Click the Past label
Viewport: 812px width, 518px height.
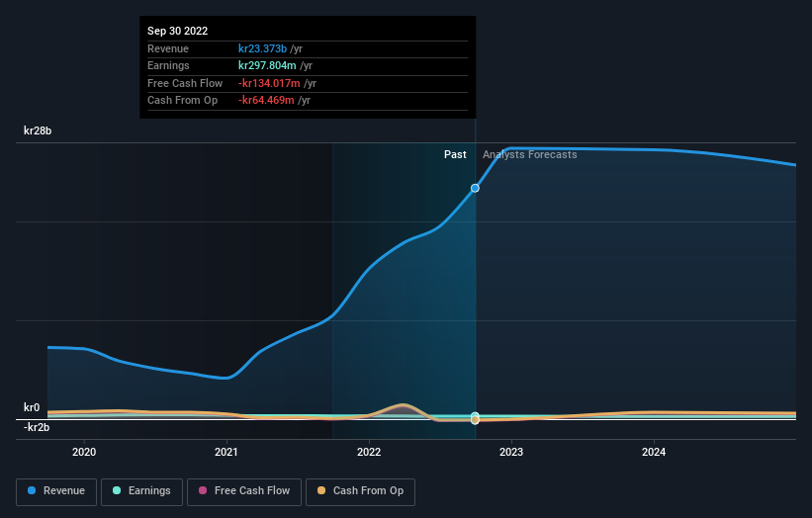tap(455, 154)
